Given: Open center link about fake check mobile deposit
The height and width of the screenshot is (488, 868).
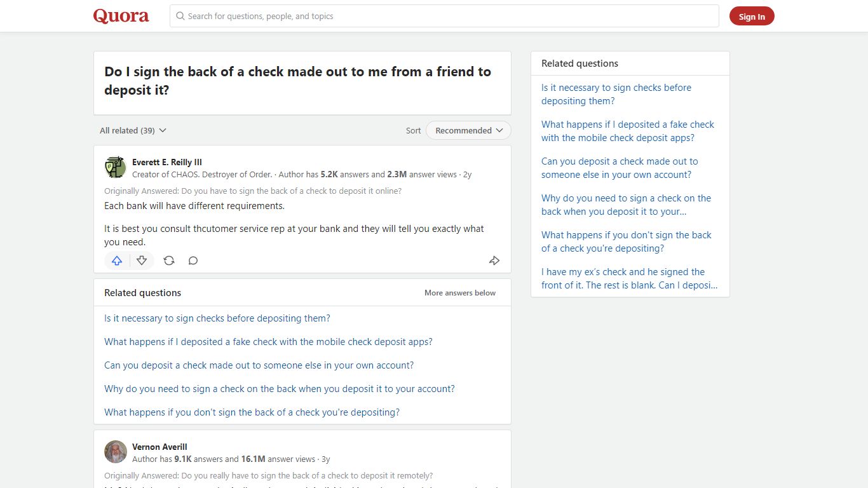Looking at the screenshot, I should [268, 342].
